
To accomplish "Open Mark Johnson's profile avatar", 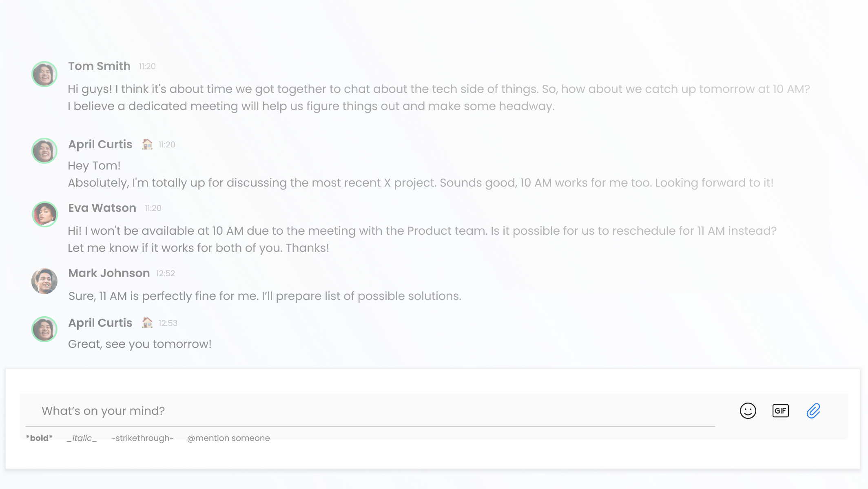I will click(44, 281).
